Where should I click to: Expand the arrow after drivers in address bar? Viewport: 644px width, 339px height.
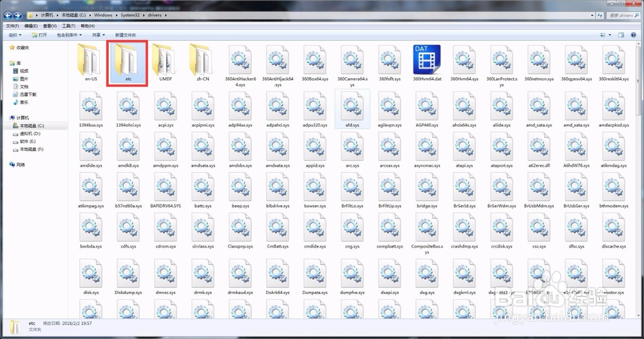(x=166, y=15)
